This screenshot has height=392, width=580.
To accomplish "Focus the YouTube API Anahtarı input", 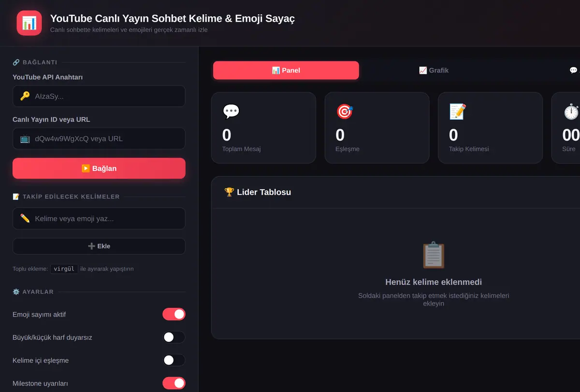I will [99, 96].
